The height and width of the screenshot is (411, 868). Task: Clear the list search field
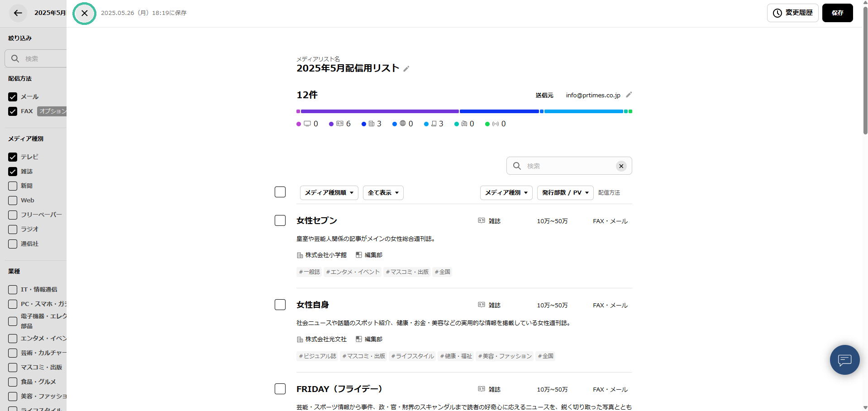(x=621, y=166)
